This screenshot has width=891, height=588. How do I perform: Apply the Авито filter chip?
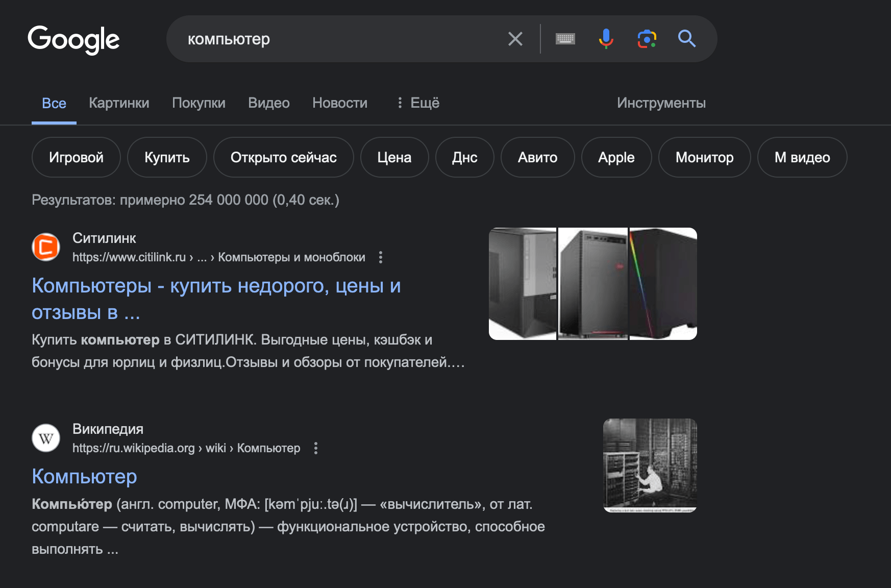[x=538, y=157]
